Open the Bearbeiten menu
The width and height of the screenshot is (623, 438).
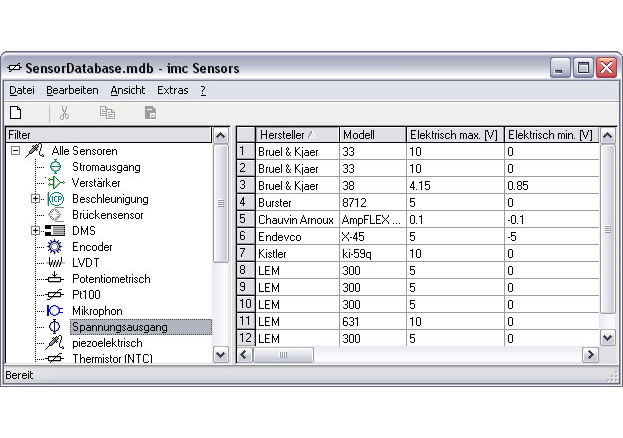(72, 90)
